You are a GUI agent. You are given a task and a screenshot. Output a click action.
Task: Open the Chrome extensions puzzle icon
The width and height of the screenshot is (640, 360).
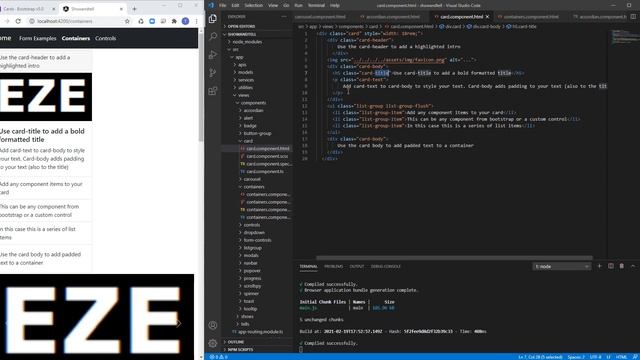[174, 21]
